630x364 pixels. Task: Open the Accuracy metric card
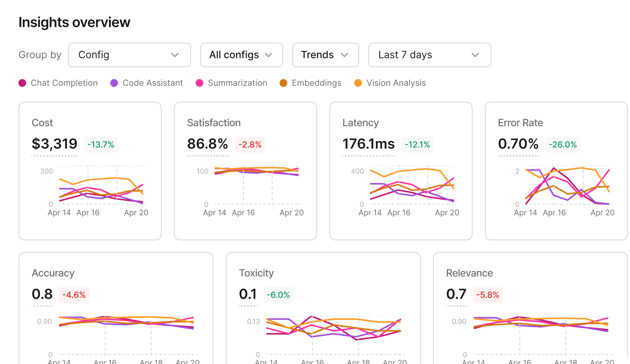(116, 308)
